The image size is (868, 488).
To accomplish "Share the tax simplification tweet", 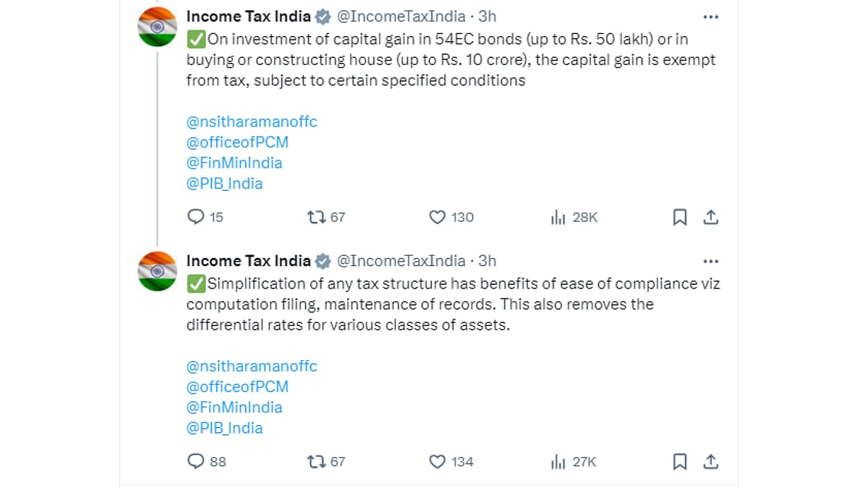I will pyautogui.click(x=710, y=461).
